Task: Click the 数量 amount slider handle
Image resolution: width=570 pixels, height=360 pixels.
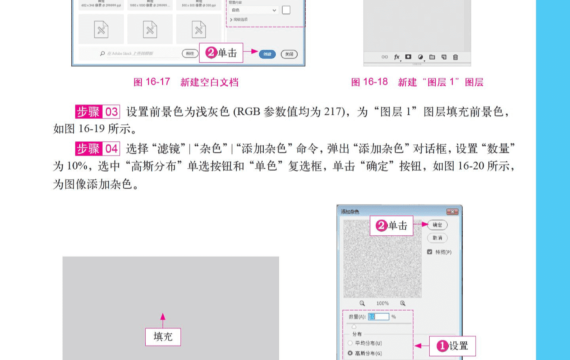Action: (x=354, y=327)
